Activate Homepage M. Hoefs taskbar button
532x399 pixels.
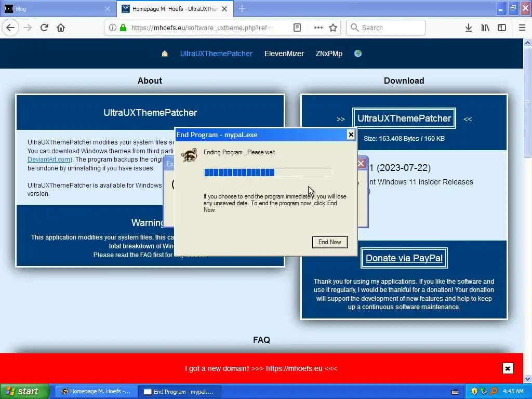click(96, 392)
